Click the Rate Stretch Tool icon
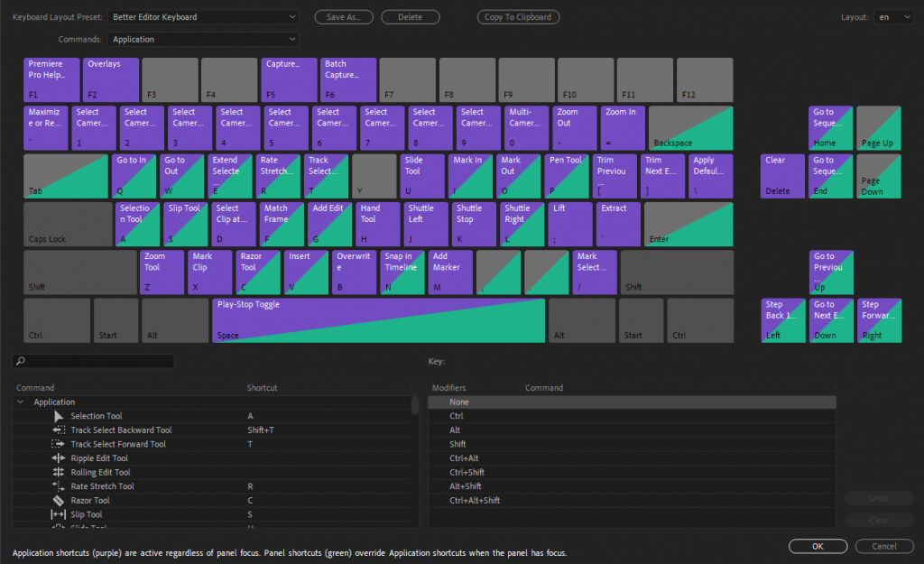The width and height of the screenshot is (924, 564). (x=60, y=486)
